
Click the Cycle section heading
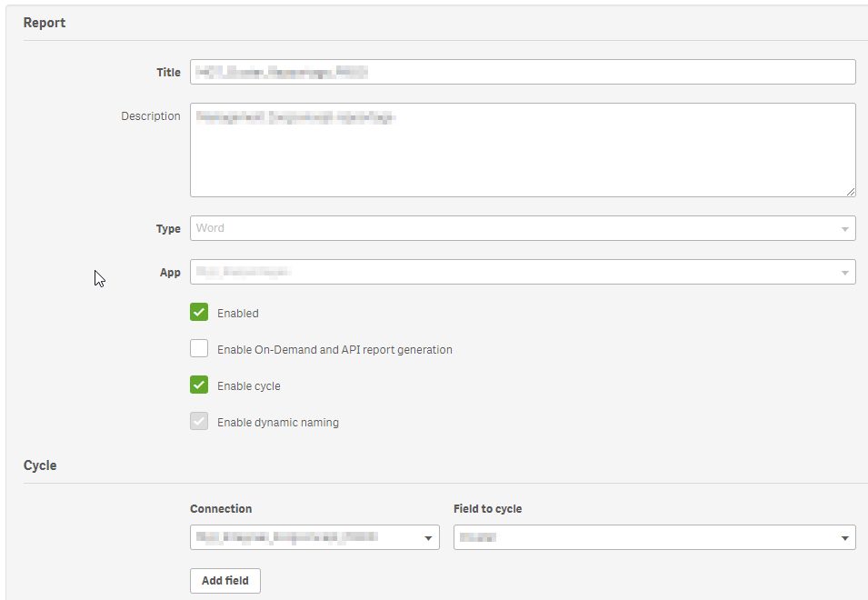click(x=40, y=465)
